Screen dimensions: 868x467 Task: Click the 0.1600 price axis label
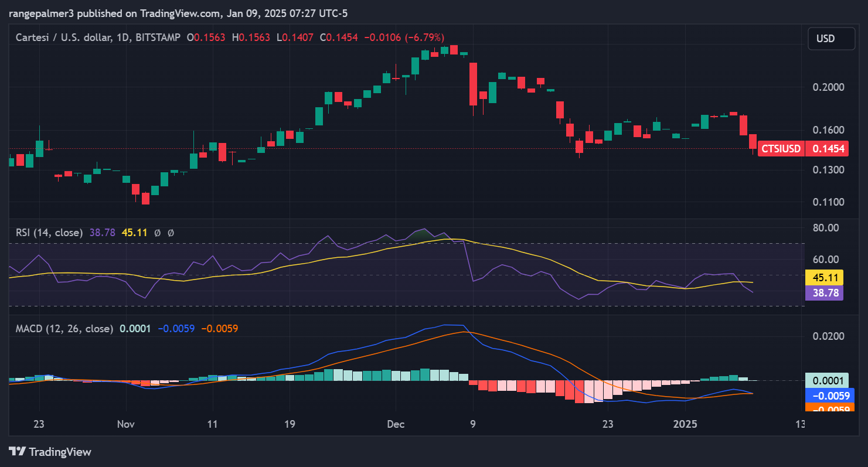tap(828, 129)
